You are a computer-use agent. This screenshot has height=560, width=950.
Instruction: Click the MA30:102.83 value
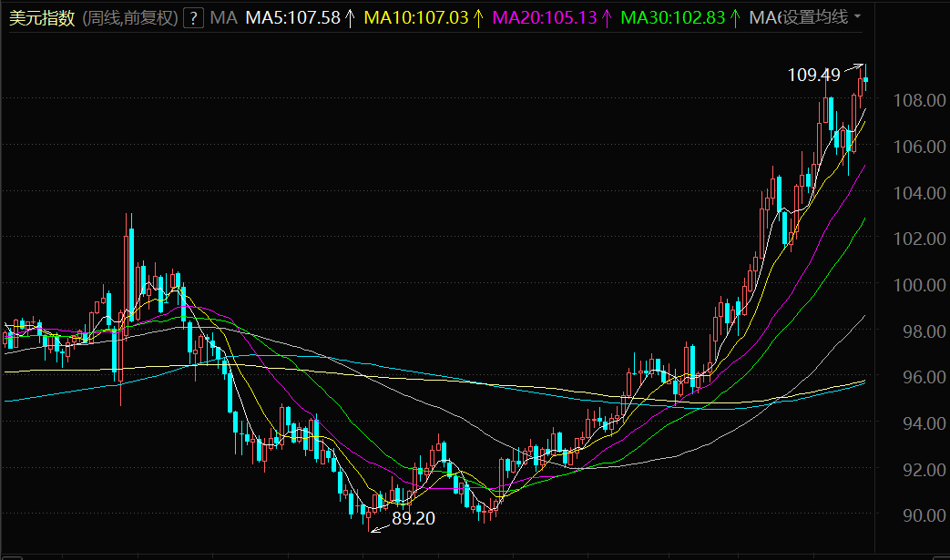click(673, 17)
